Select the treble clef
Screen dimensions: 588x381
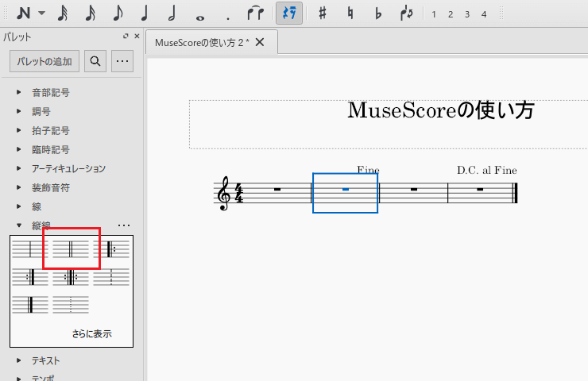tap(224, 194)
